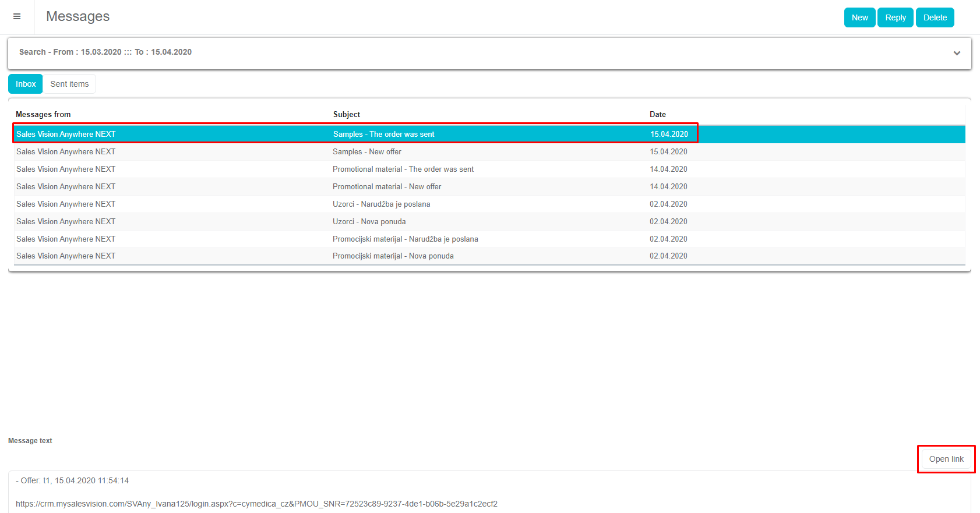Open 'Promotional material - The order was sent' row

click(x=403, y=169)
